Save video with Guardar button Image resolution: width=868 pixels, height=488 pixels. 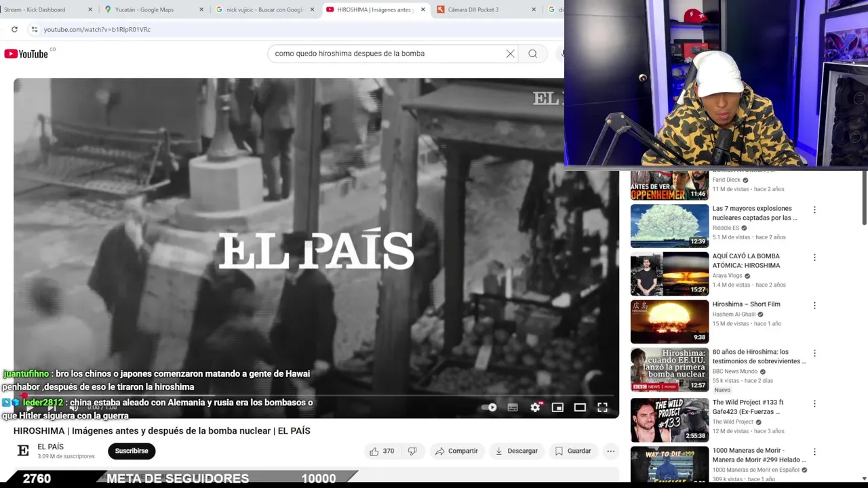[x=573, y=451]
